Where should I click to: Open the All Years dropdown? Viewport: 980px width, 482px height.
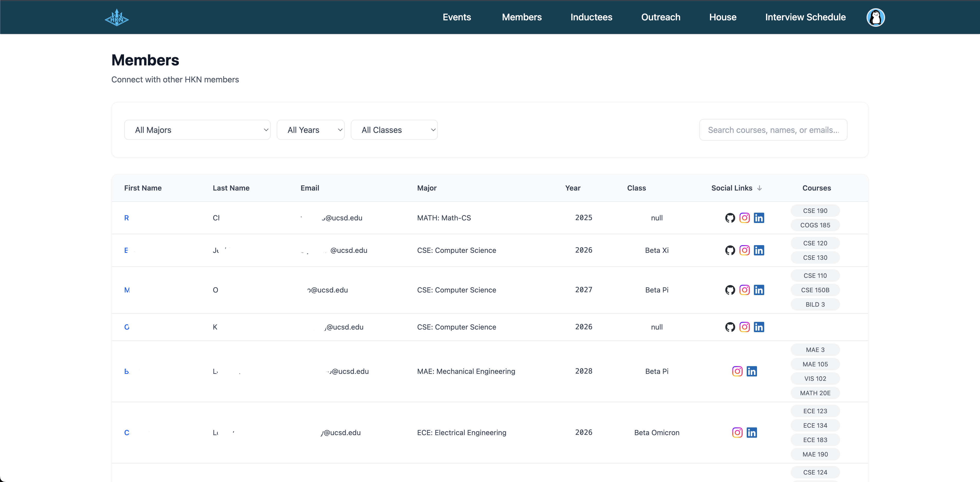[310, 130]
